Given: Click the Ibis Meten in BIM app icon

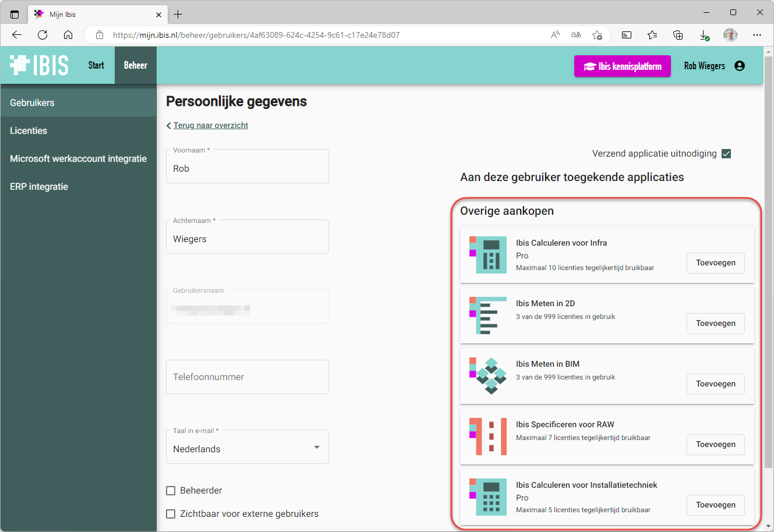Looking at the screenshot, I should [488, 376].
